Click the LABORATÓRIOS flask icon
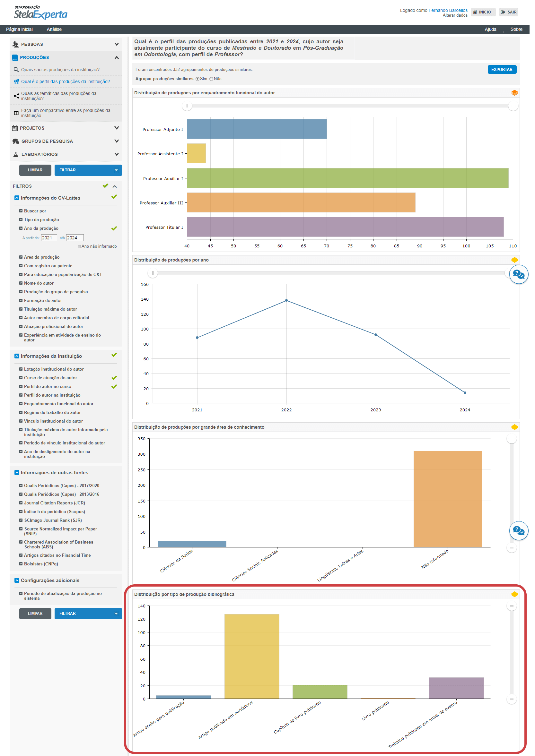 click(15, 154)
